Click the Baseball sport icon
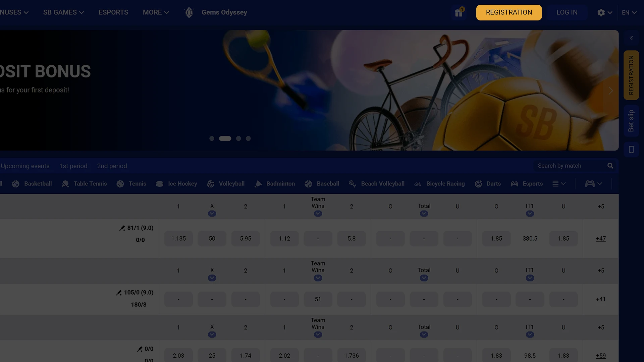The width and height of the screenshot is (644, 362). (308, 184)
